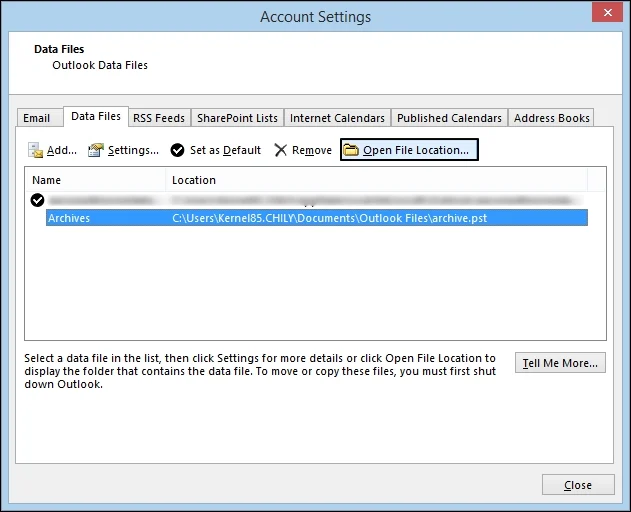
Task: Open the RSS Feeds tab
Action: [x=159, y=118]
